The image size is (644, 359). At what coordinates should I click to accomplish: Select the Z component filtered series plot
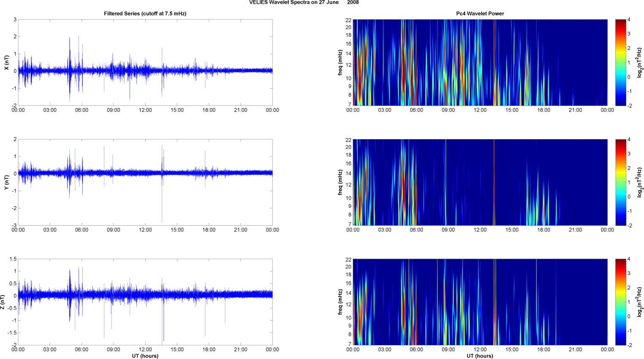pyautogui.click(x=145, y=302)
